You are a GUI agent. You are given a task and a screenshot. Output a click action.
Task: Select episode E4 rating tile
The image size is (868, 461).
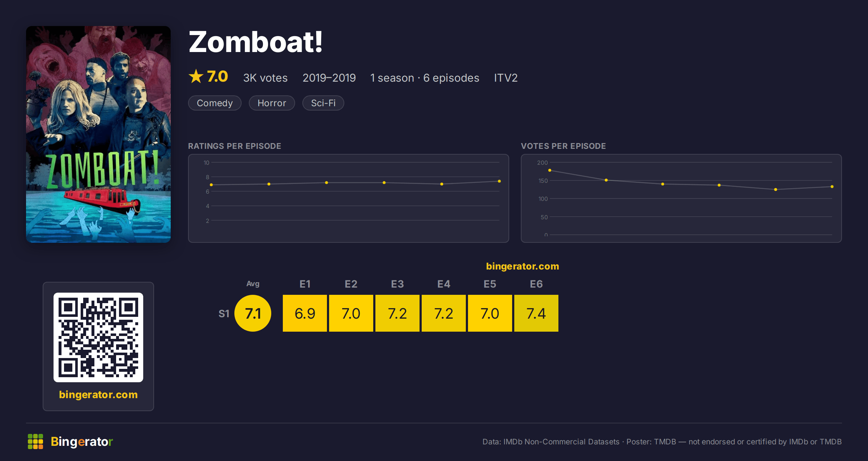[x=444, y=313]
